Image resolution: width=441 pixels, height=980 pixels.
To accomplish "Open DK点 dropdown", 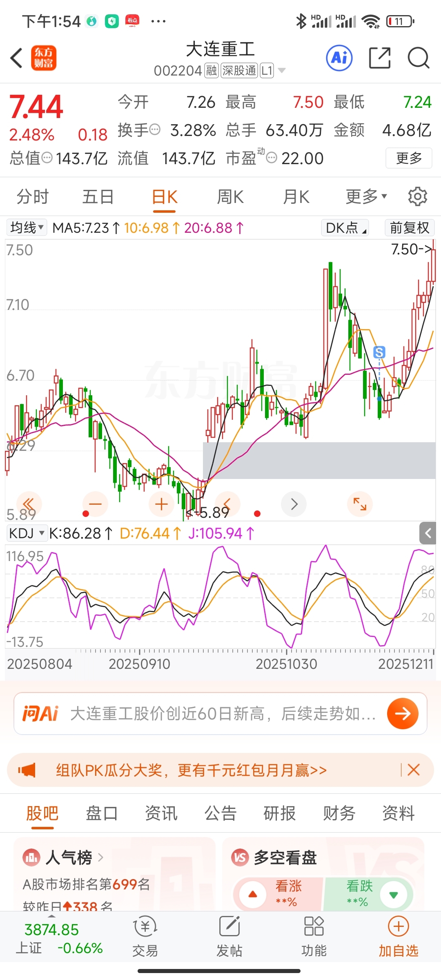I will [x=345, y=227].
